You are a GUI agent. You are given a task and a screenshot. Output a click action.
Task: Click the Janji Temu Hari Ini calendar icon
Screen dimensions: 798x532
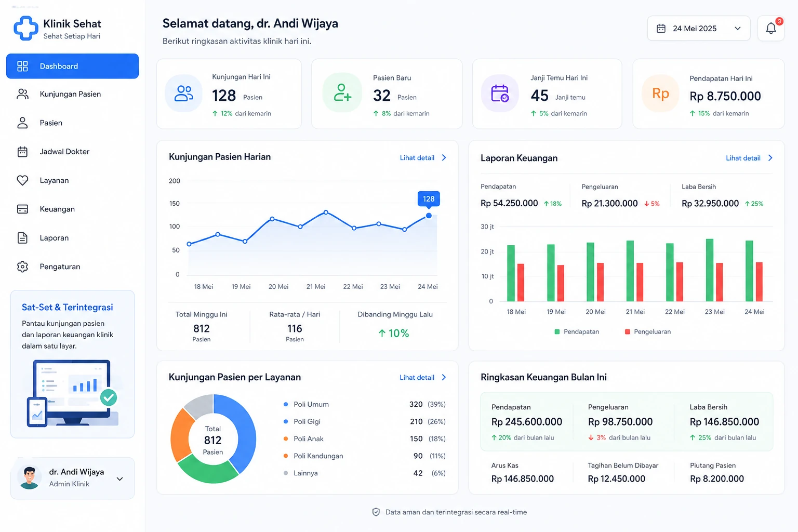pyautogui.click(x=500, y=94)
